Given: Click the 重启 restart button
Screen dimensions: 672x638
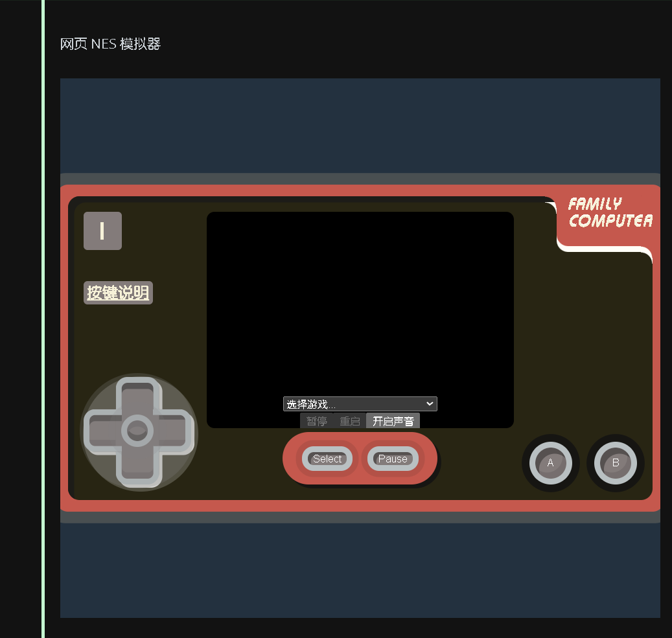Looking at the screenshot, I should pyautogui.click(x=350, y=421).
